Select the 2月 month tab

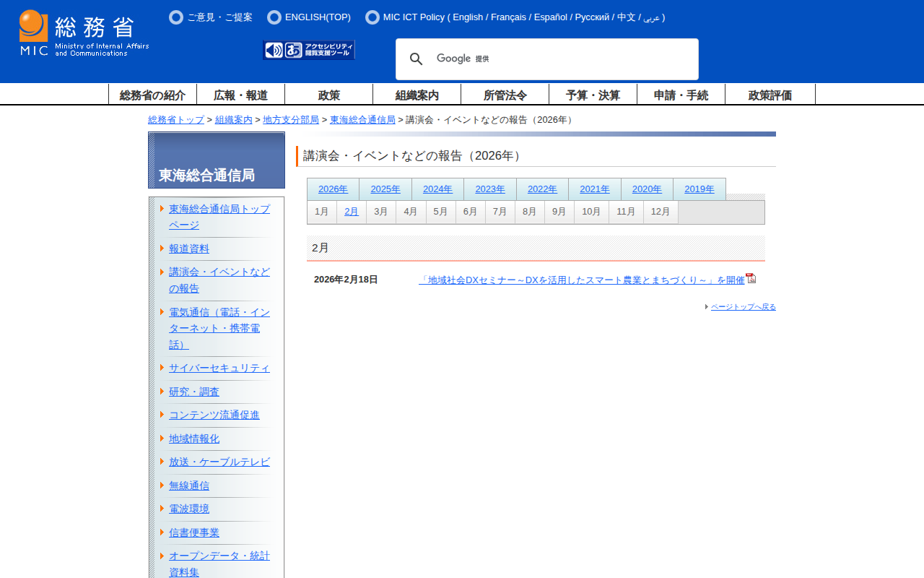(352, 212)
